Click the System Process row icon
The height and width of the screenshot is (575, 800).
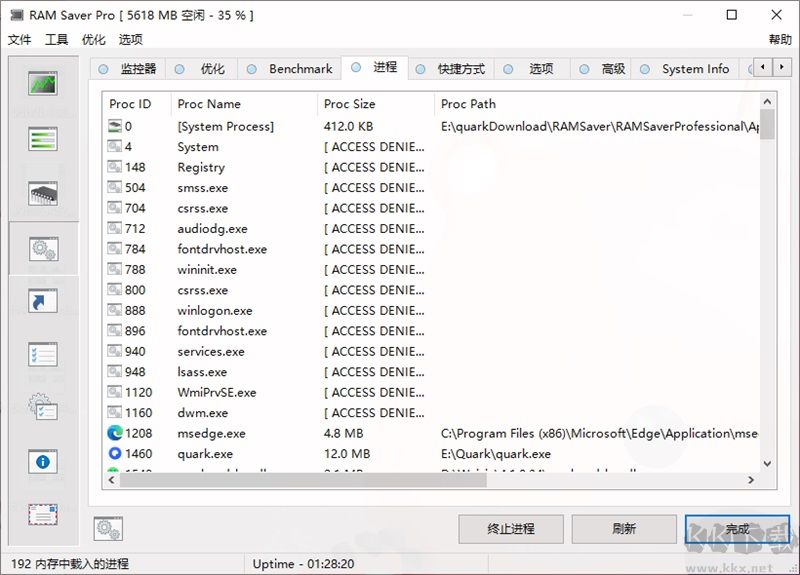(x=115, y=126)
